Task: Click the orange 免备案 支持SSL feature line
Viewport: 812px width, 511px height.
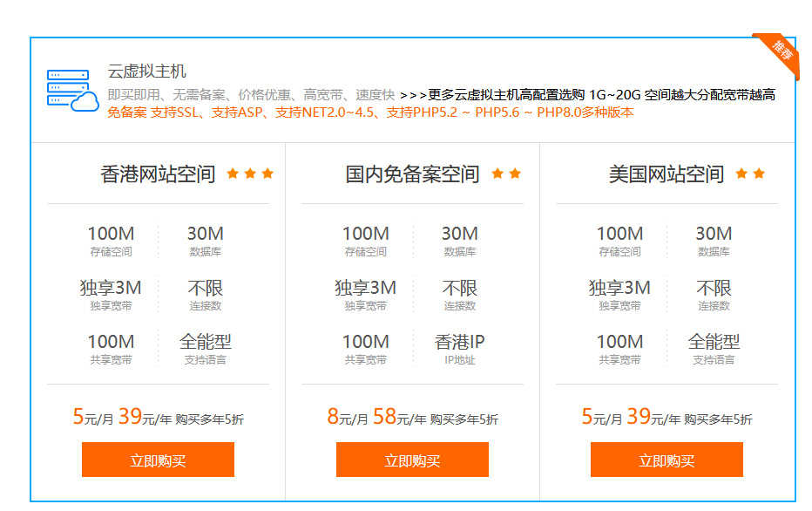Action: [370, 112]
